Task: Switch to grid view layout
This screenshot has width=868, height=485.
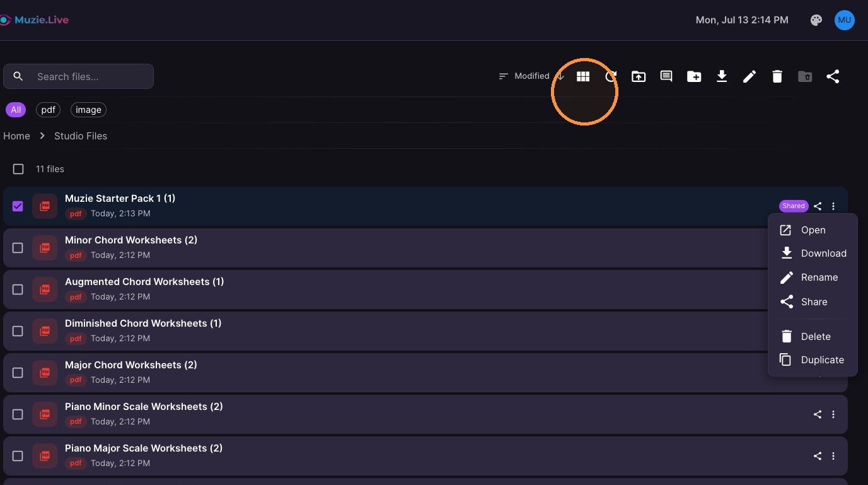Action: pyautogui.click(x=583, y=76)
